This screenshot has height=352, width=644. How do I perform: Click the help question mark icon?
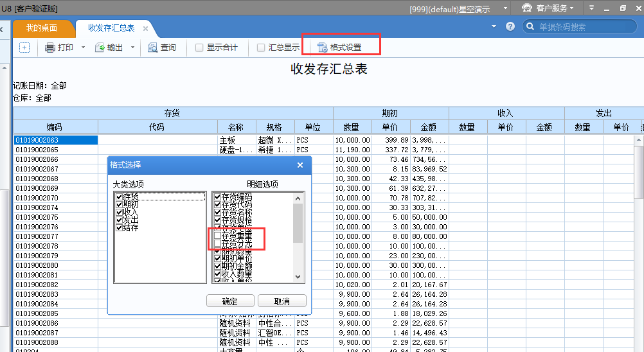[510, 27]
